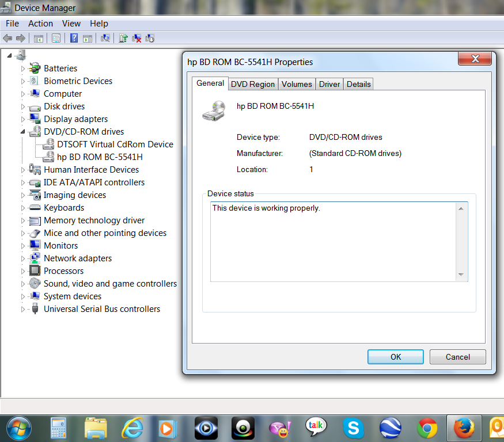Collapse the root computer tree node

tap(9, 56)
